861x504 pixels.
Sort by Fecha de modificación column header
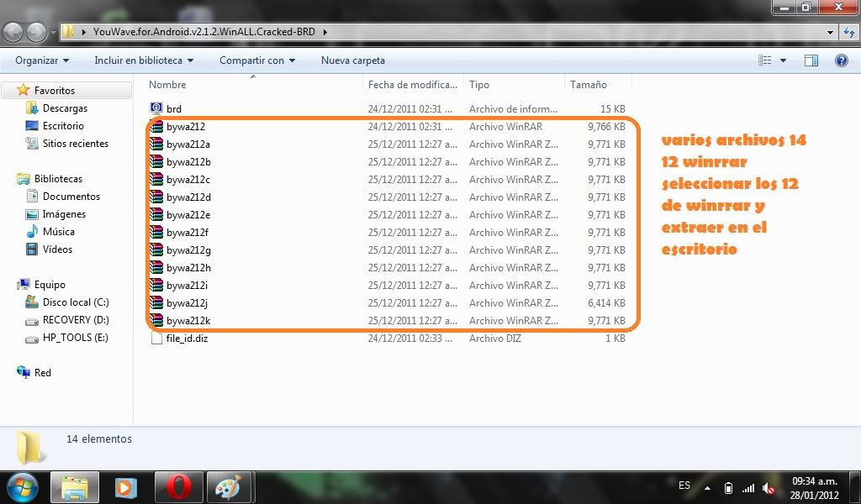coord(413,85)
